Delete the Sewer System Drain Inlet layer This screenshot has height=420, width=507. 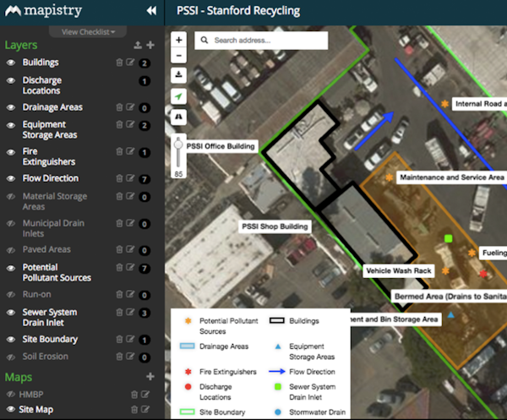119,312
